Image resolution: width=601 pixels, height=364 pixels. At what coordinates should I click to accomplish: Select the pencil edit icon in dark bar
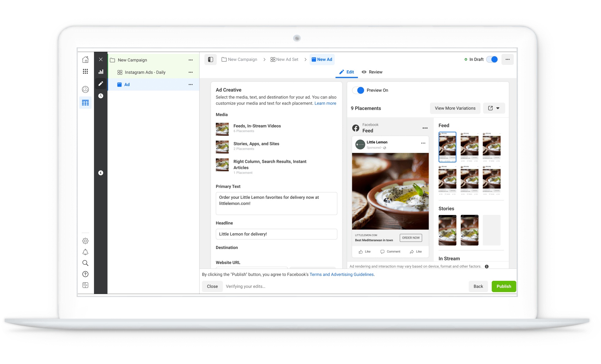click(101, 84)
